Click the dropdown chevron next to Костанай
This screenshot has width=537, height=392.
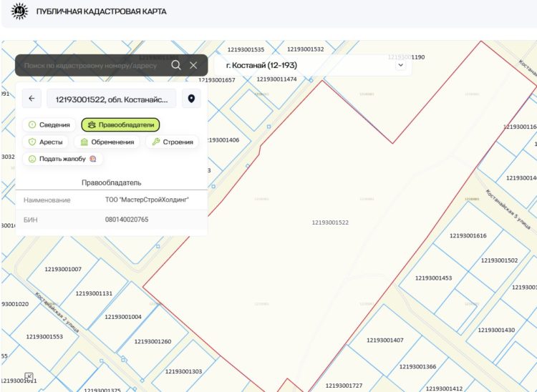(400, 65)
